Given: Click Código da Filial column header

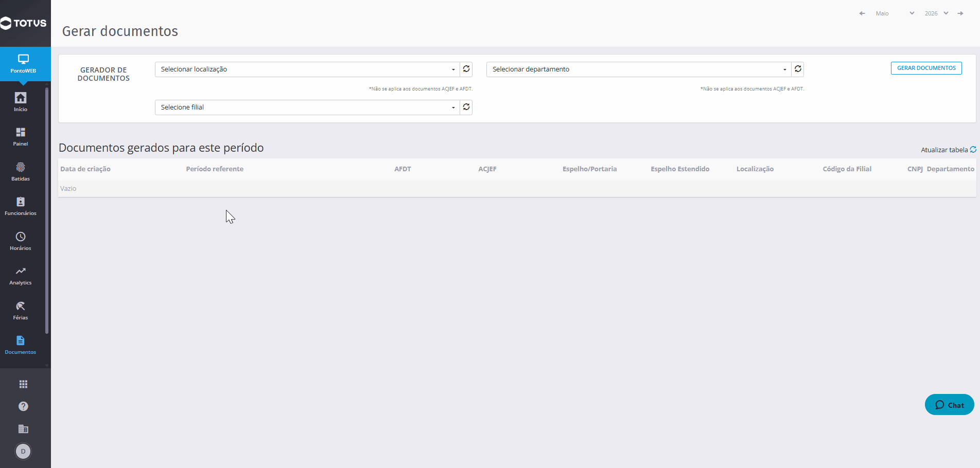Looking at the screenshot, I should coord(847,169).
